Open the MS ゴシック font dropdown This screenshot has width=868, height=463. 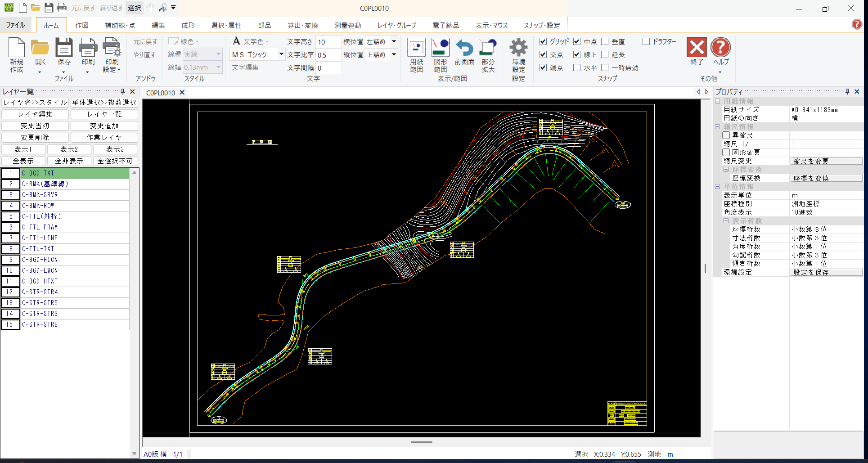pyautogui.click(x=281, y=54)
